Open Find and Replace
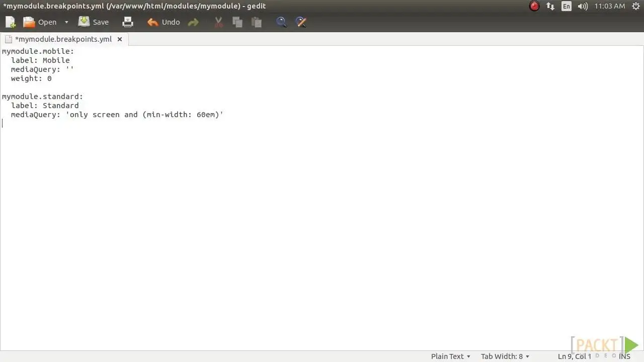Screen dimensions: 644x362 click(301, 22)
